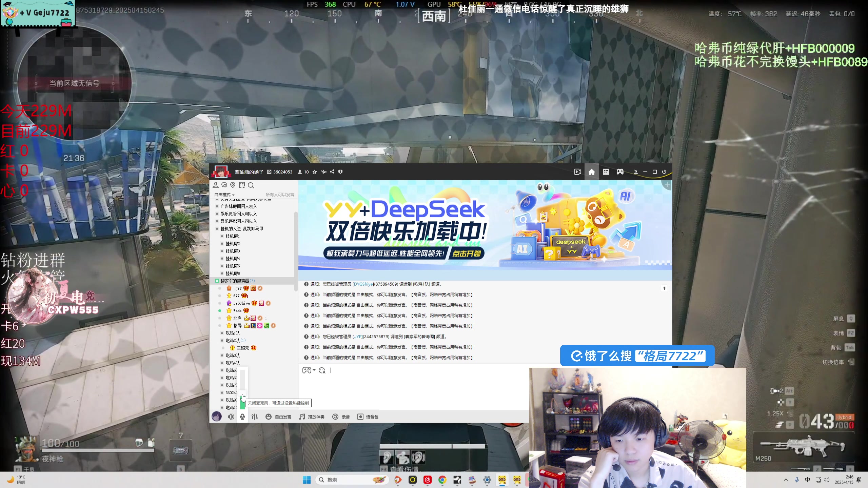The width and height of the screenshot is (868, 488).
Task: Click the search magnifier above channel list
Action: 251,185
